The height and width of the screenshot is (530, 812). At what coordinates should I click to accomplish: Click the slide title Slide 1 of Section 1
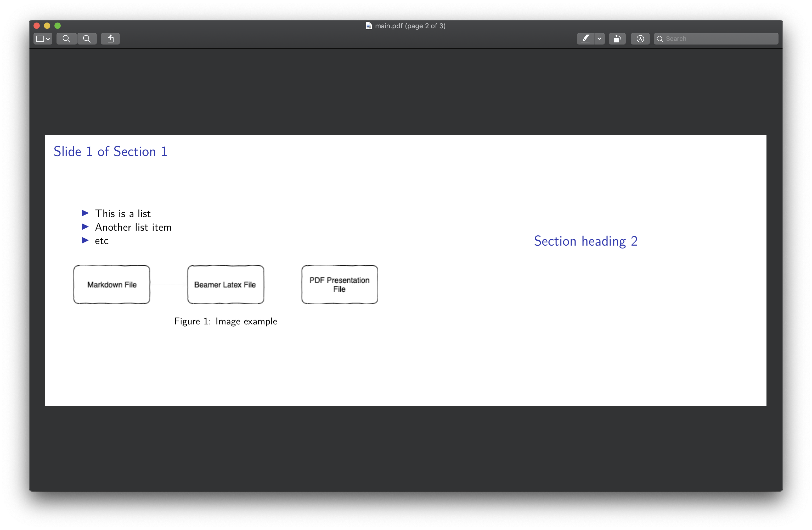[111, 152]
